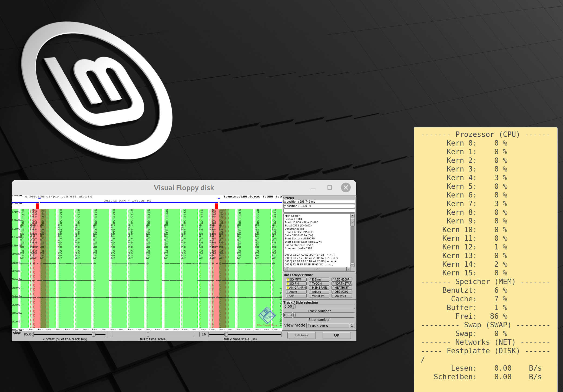Confirm with the OK button
This screenshot has height=392, width=563.
337,335
